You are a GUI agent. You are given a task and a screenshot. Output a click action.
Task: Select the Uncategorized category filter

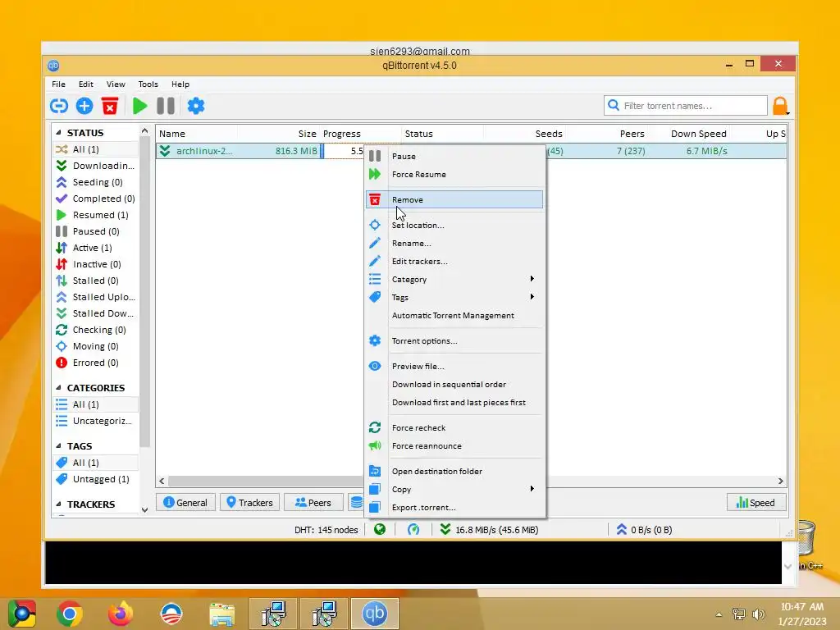(95, 421)
